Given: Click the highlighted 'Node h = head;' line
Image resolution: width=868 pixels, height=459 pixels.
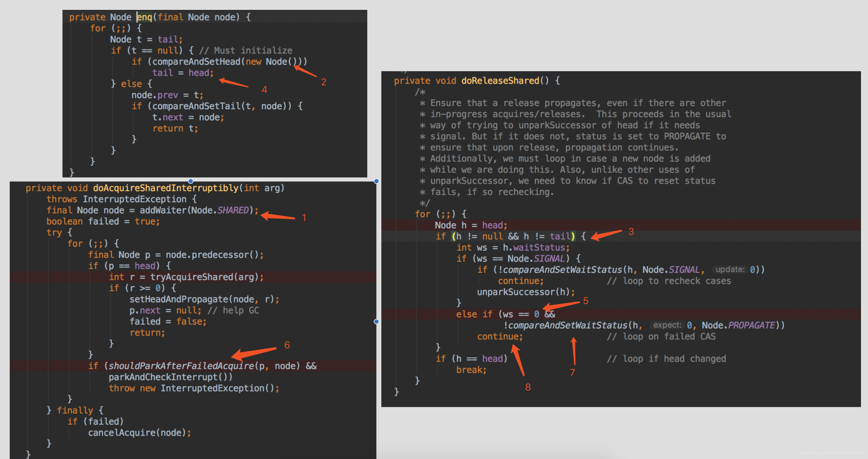Looking at the screenshot, I should click(x=471, y=225).
